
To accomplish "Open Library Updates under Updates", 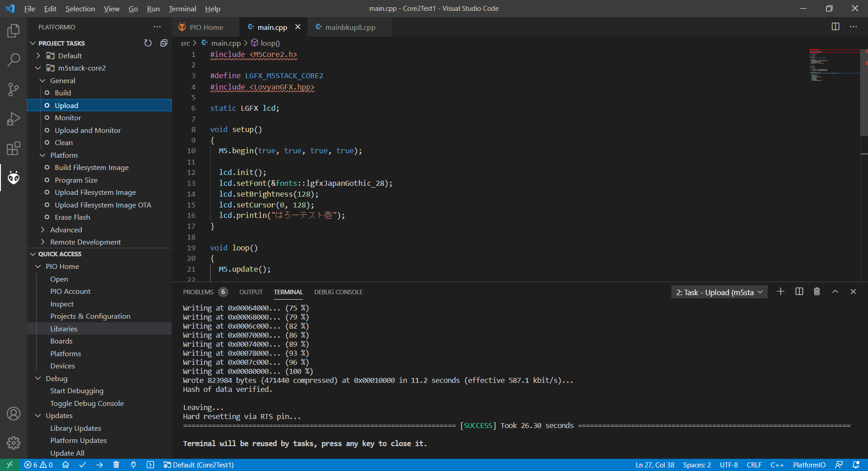I will click(x=75, y=428).
